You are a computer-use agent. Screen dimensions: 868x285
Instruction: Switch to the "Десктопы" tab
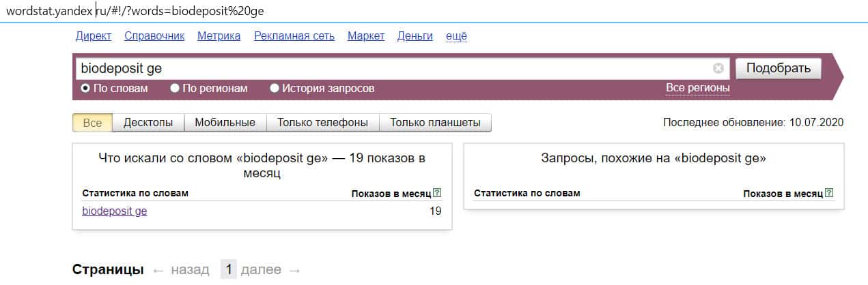click(148, 123)
